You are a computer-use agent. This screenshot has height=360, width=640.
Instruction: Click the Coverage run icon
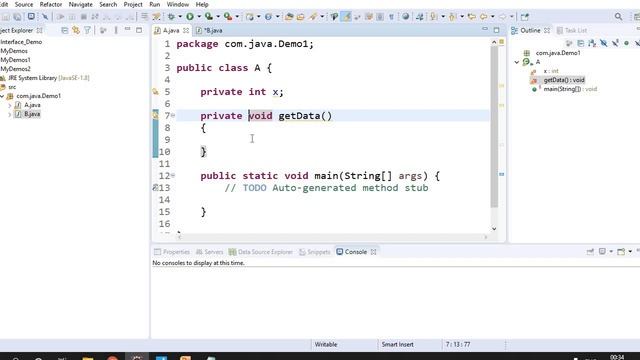pos(209,17)
